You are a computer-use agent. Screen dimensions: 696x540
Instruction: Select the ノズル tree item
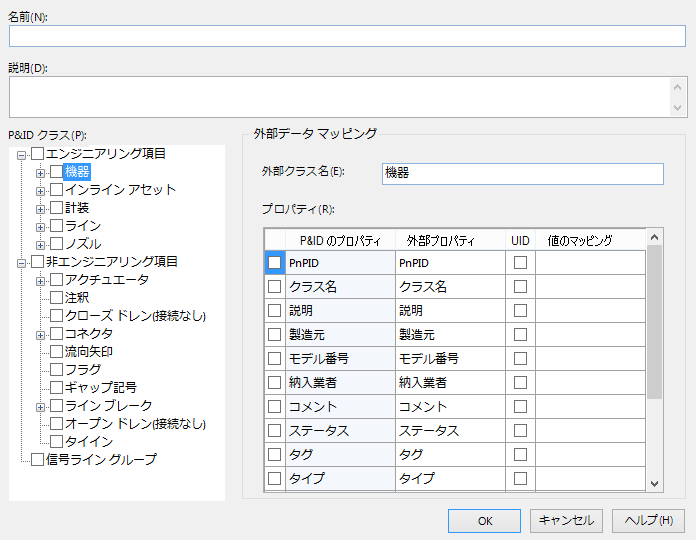click(x=82, y=244)
